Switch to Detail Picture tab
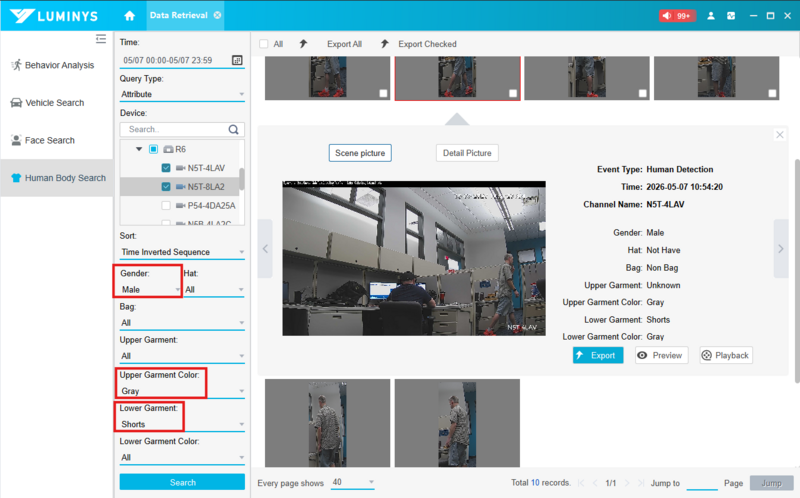Screen dimensions: 800x498 pos(467,153)
